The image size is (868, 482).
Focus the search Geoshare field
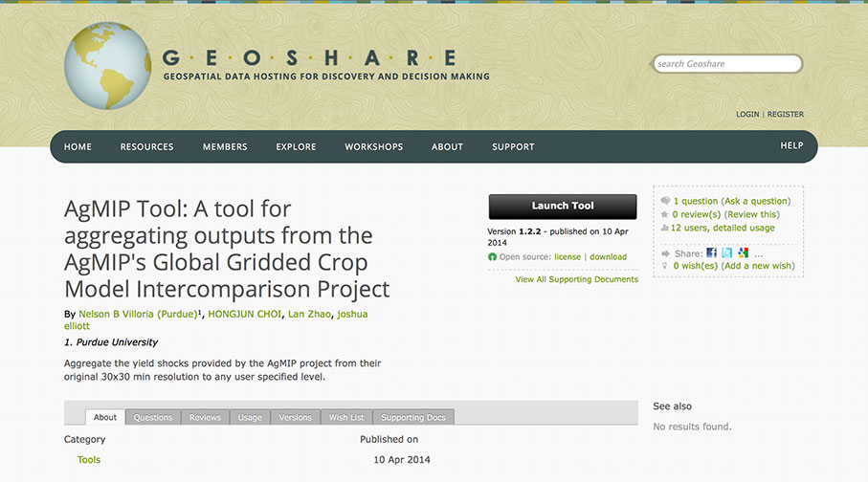(x=727, y=64)
